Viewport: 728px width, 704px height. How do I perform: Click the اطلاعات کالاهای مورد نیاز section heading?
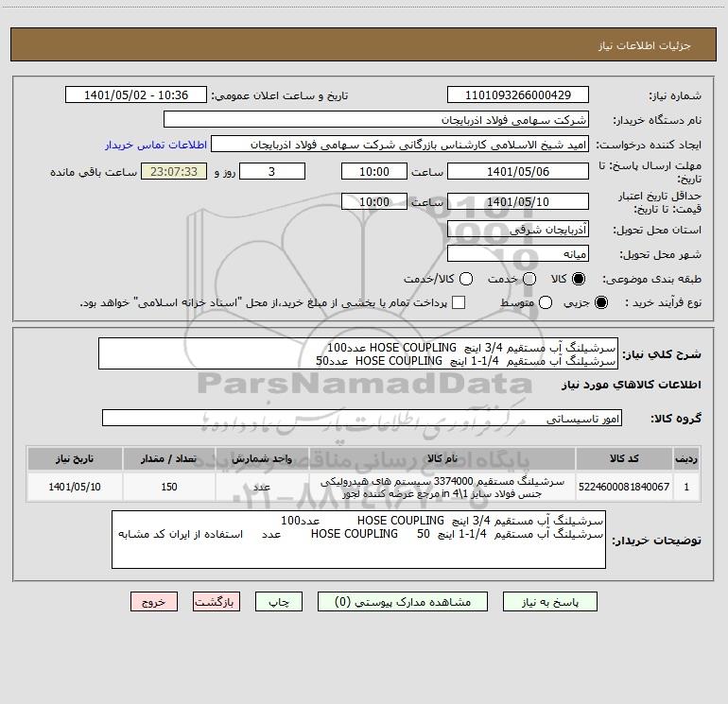[x=632, y=385]
